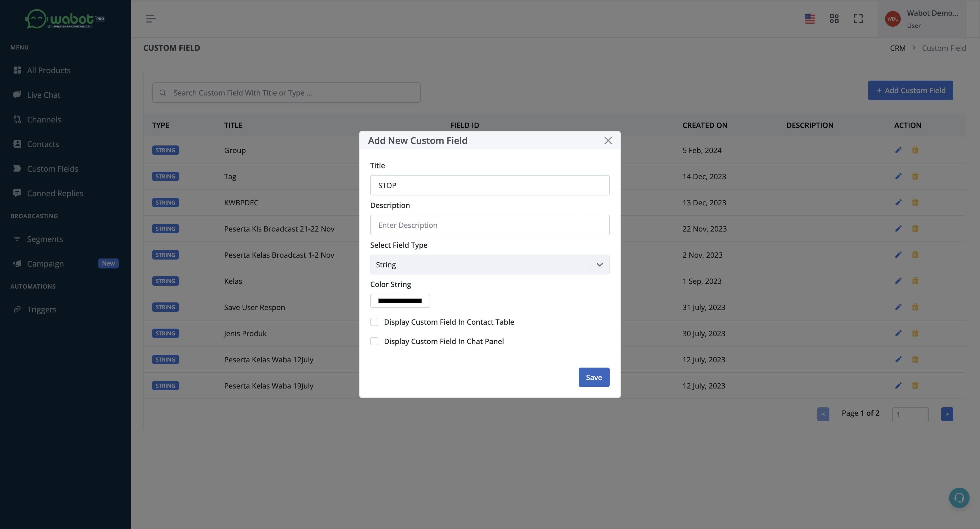Viewport: 980px width, 529px height.
Task: Open Triggers under Automations
Action: 42,309
